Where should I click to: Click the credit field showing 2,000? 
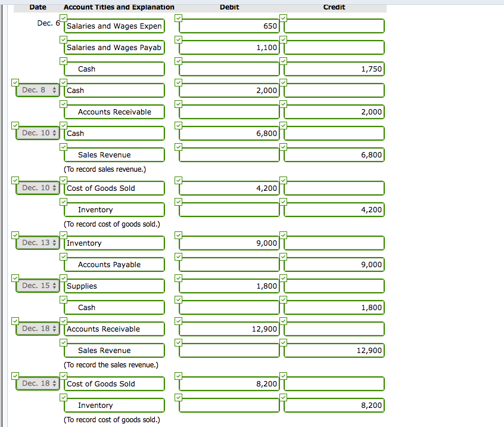(334, 112)
